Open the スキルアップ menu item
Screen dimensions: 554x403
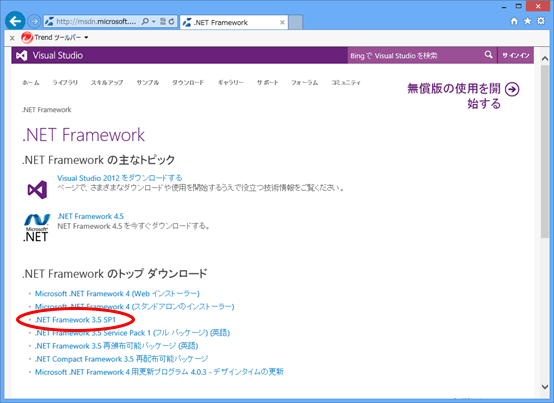pyautogui.click(x=107, y=83)
